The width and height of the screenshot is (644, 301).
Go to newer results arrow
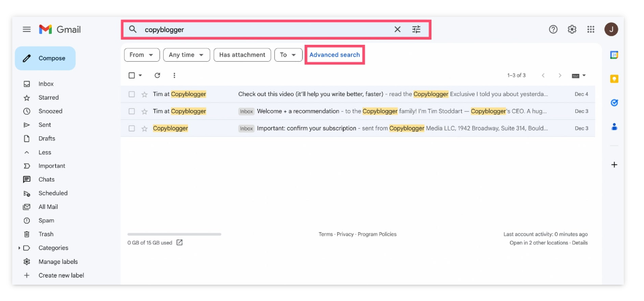543,76
